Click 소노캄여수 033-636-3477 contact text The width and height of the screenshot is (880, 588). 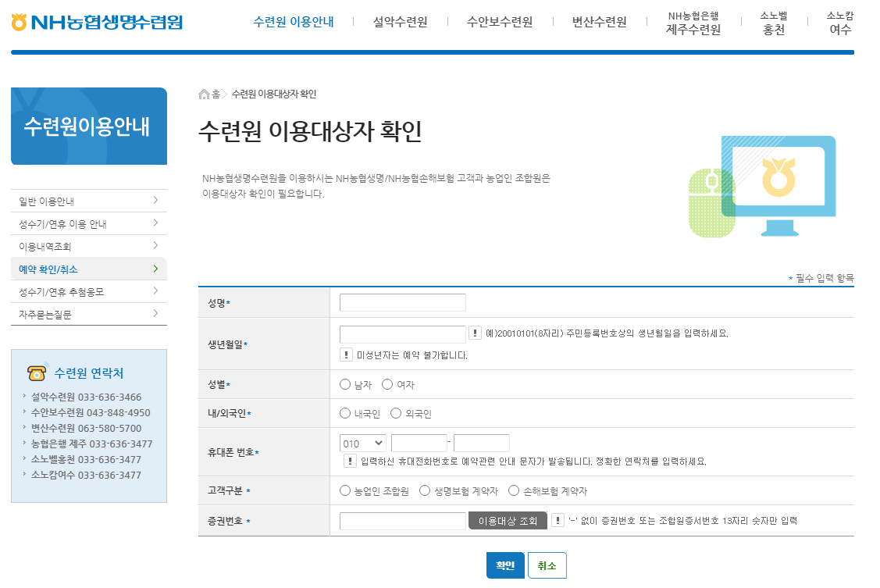86,476
